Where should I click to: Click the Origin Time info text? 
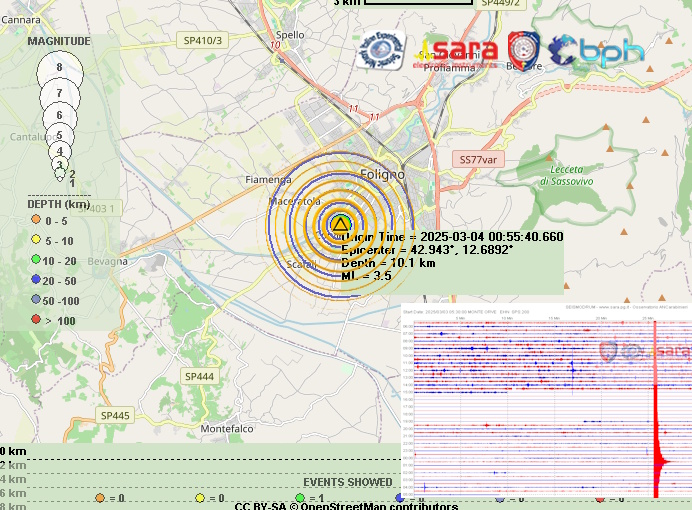tap(452, 236)
